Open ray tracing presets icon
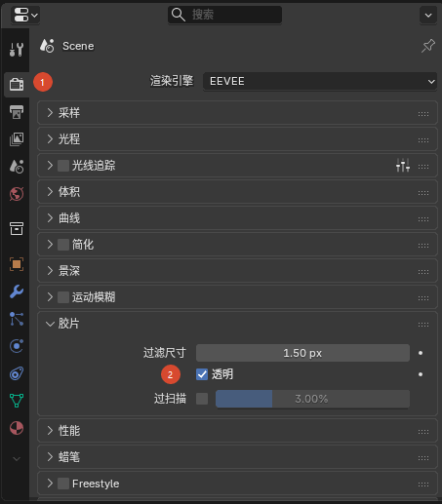442x504 pixels. click(x=403, y=166)
